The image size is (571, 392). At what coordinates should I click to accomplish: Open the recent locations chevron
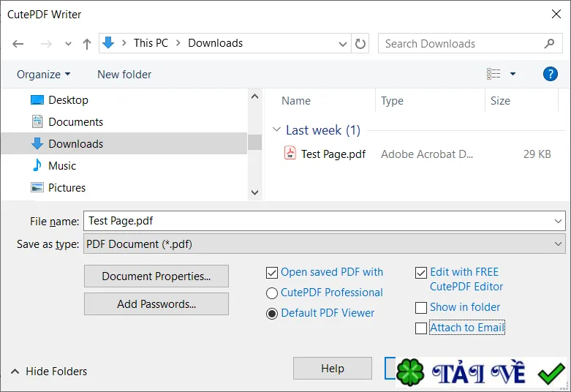pos(68,44)
